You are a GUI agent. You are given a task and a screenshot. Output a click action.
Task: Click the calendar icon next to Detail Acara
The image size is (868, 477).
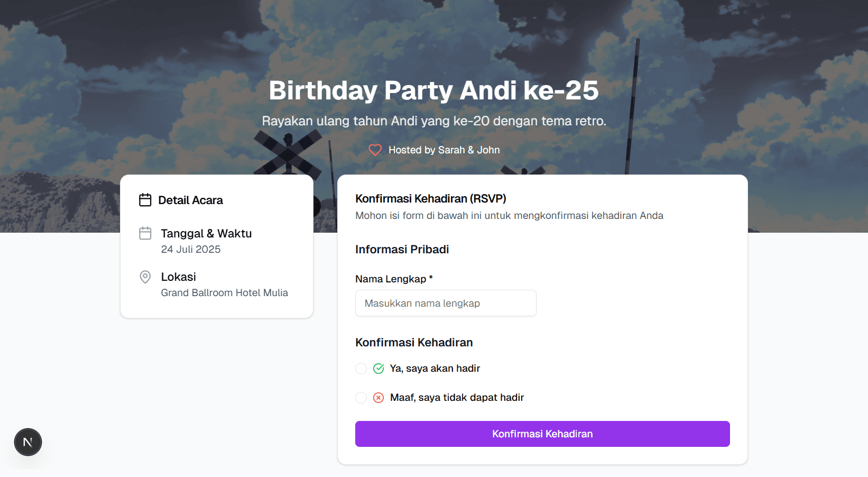point(145,200)
